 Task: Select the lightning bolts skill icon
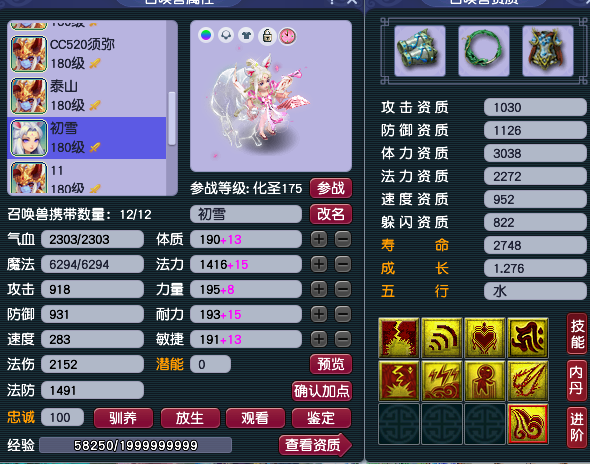pos(442,381)
